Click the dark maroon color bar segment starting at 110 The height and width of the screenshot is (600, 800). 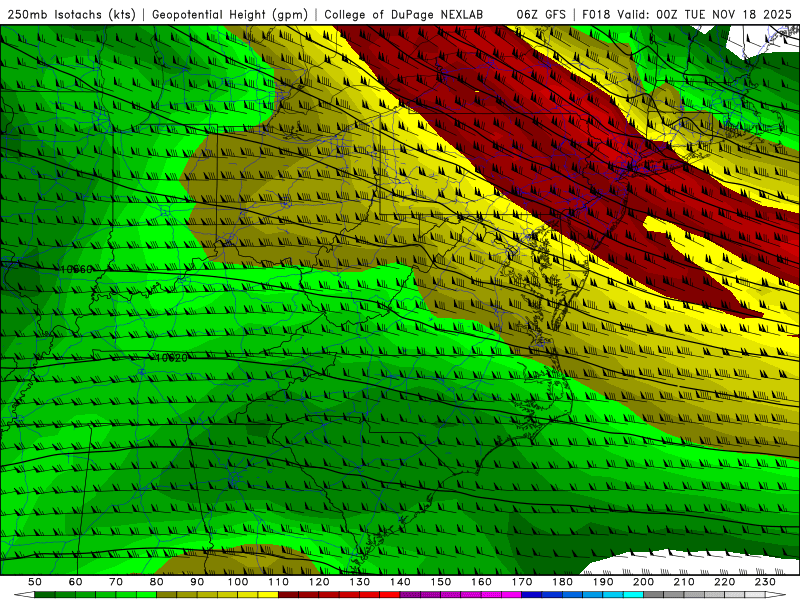[x=288, y=595]
